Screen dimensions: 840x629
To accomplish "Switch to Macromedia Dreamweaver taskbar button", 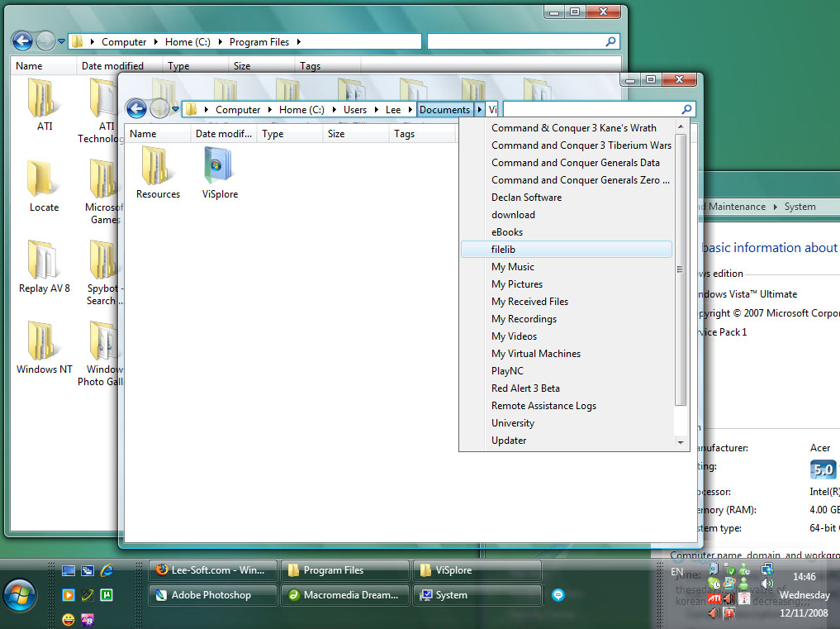I will coord(345,595).
